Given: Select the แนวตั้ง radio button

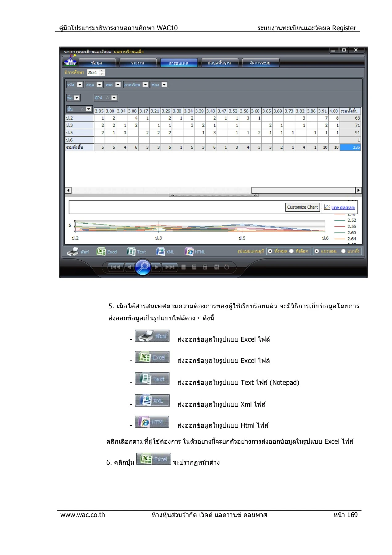Looking at the screenshot, I should pos(343,251).
